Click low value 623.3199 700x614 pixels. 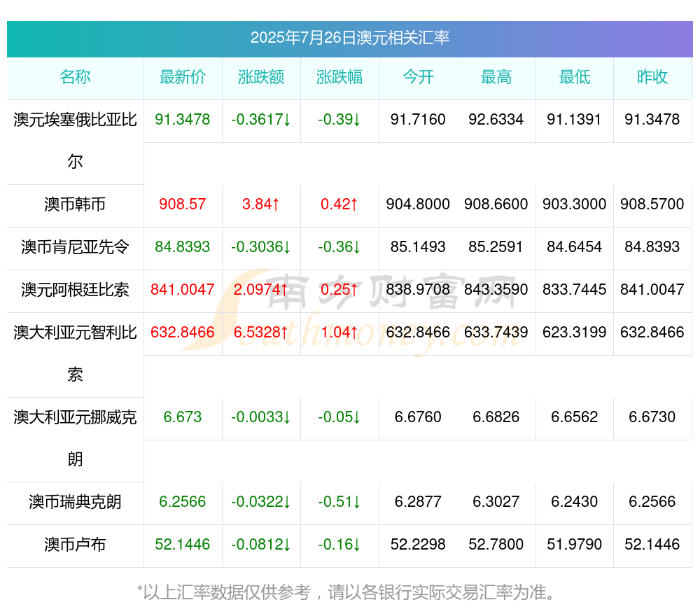(x=574, y=333)
